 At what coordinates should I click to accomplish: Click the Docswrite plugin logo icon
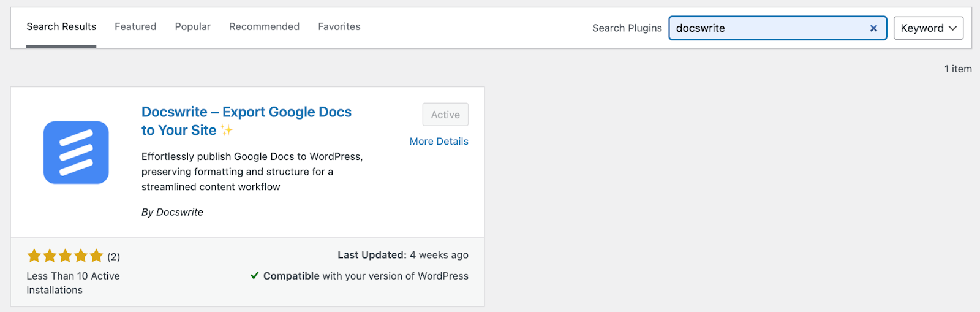point(76,153)
